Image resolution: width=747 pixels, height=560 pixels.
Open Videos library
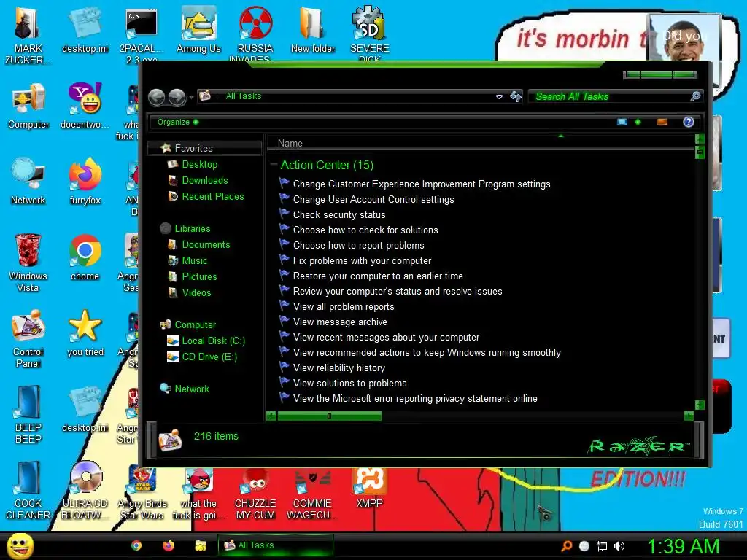196,293
